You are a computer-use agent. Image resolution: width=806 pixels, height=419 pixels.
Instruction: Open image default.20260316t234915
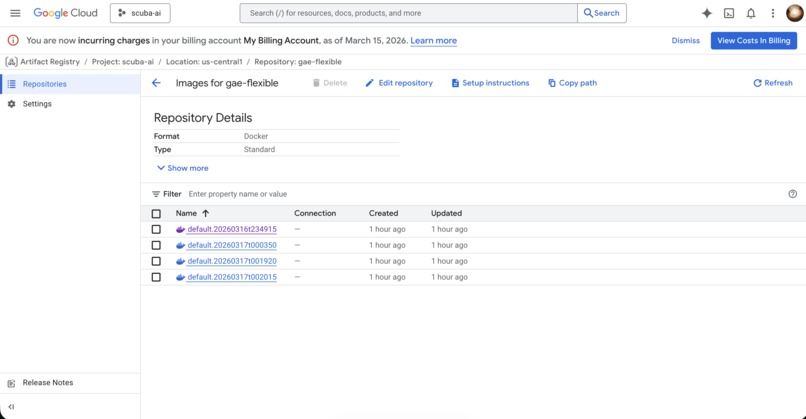232,229
